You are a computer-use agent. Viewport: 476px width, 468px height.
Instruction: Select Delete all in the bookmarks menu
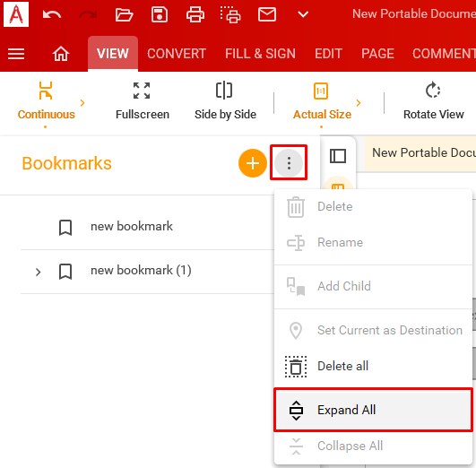pos(373,367)
